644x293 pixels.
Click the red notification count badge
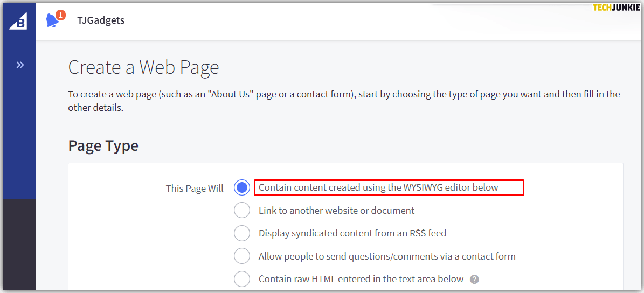[60, 15]
